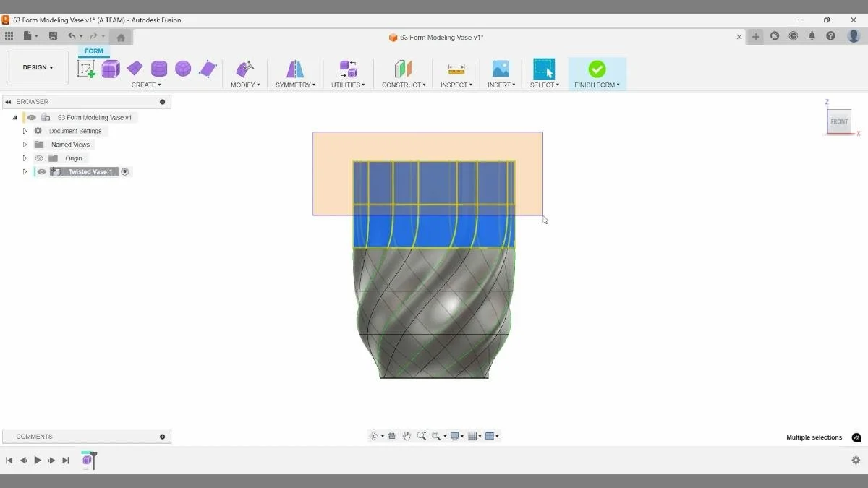This screenshot has width=868, height=488.
Task: Open the SYMMETRY menu
Action: coord(295,85)
